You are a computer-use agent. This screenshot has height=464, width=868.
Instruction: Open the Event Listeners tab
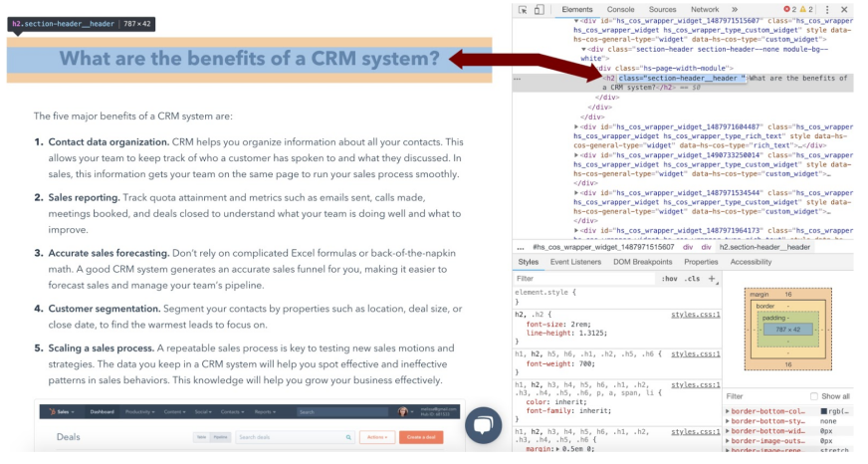click(x=575, y=262)
